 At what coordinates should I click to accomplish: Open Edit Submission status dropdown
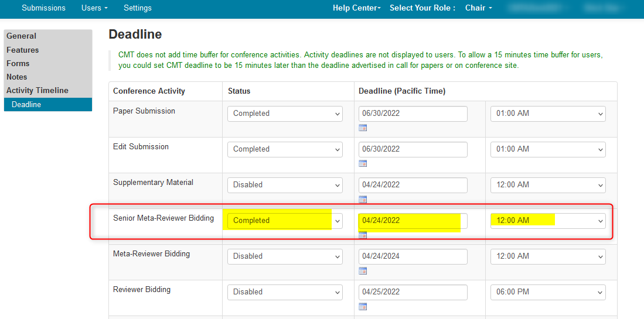pyautogui.click(x=285, y=149)
